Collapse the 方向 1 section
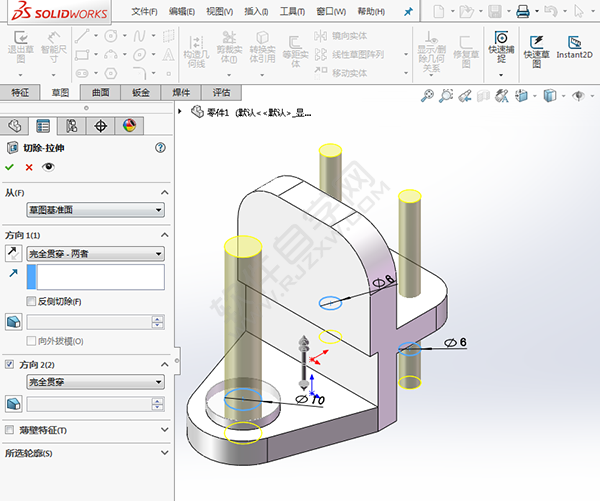 [165, 235]
